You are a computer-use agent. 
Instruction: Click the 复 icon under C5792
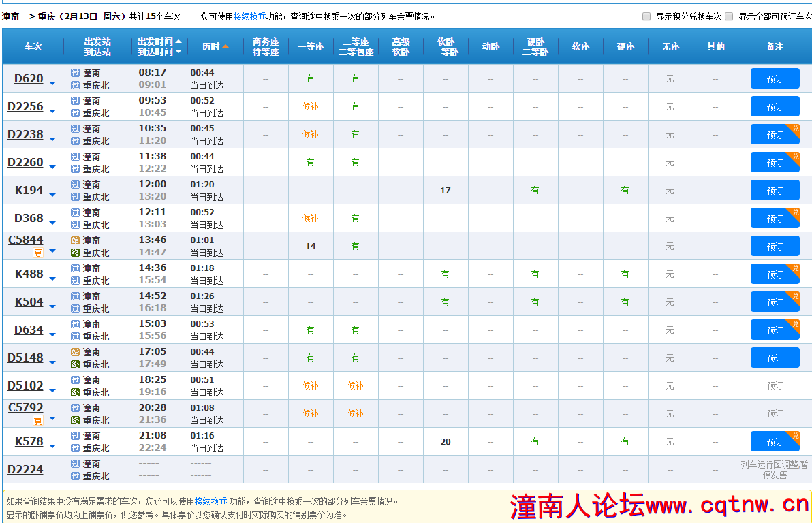(x=37, y=421)
